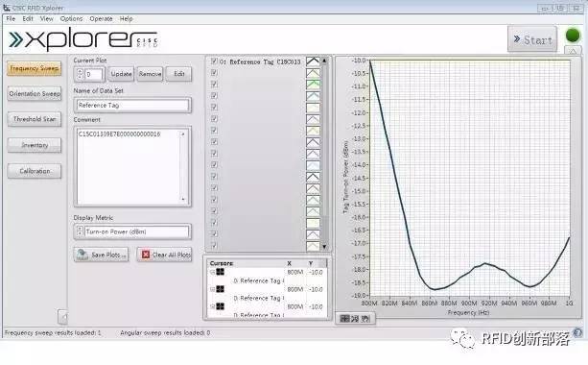Click the green plot color swatch in the legend
The image size is (588, 365).
click(313, 85)
